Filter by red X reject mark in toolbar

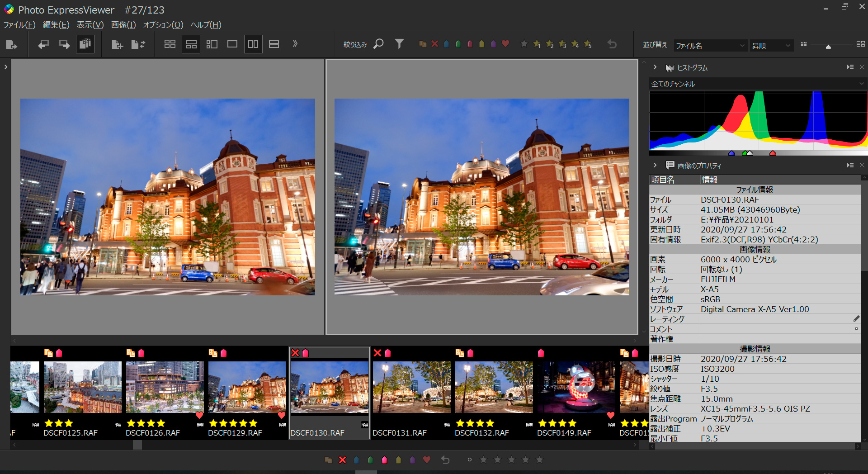point(434,44)
